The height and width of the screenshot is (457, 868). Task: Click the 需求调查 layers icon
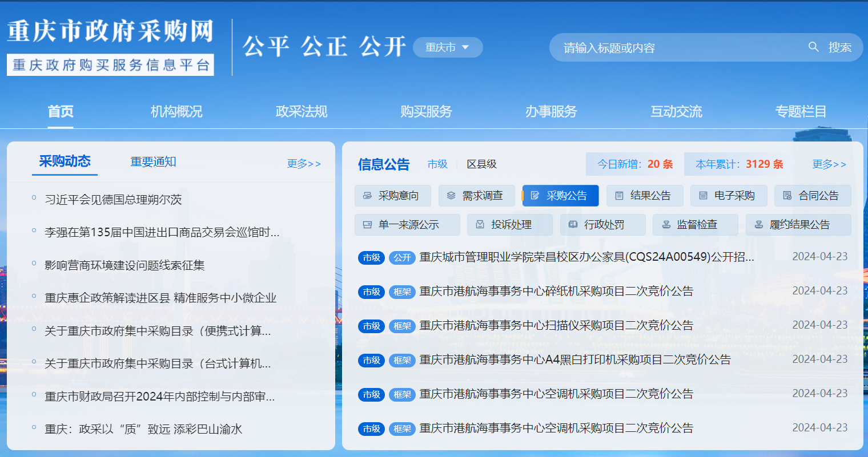click(x=451, y=196)
